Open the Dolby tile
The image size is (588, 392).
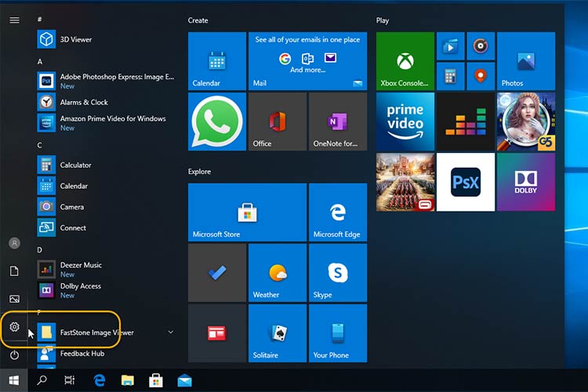pyautogui.click(x=526, y=182)
